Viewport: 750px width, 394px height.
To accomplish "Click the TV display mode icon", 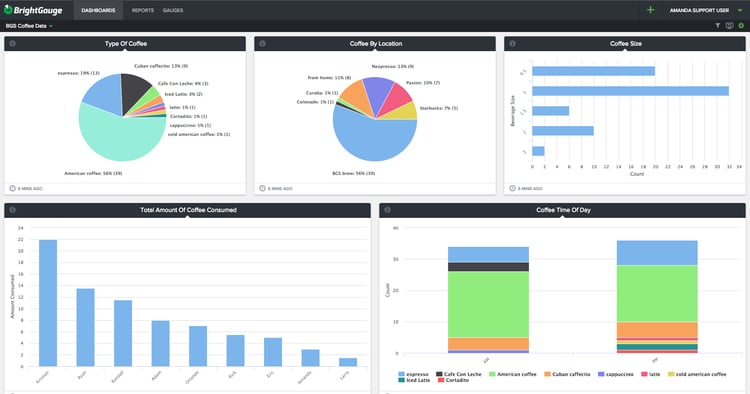I will tap(729, 26).
